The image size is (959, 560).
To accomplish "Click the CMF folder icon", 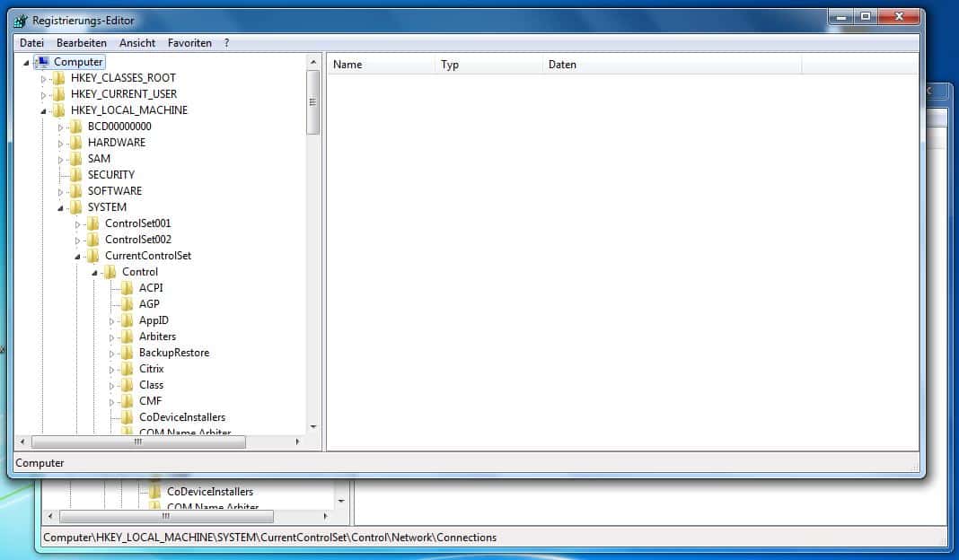I will [x=128, y=402].
